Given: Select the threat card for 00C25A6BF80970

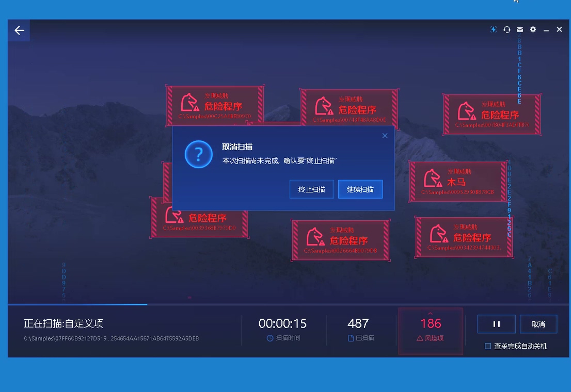Looking at the screenshot, I should (215, 106).
